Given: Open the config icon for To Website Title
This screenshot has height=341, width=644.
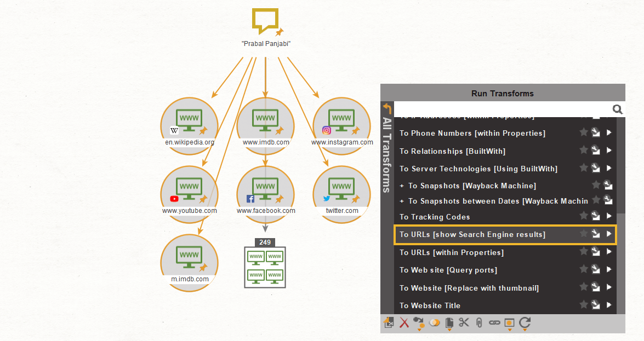Looking at the screenshot, I should [596, 305].
